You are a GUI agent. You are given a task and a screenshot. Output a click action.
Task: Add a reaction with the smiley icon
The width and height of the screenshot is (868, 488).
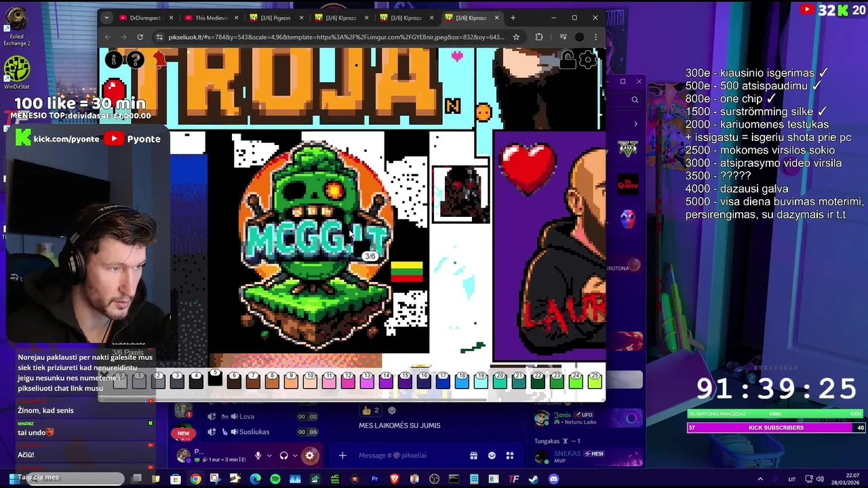click(x=392, y=410)
